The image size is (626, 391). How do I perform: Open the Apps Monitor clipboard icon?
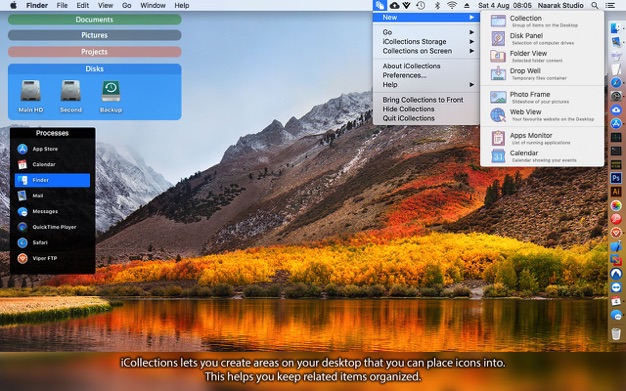(x=498, y=138)
